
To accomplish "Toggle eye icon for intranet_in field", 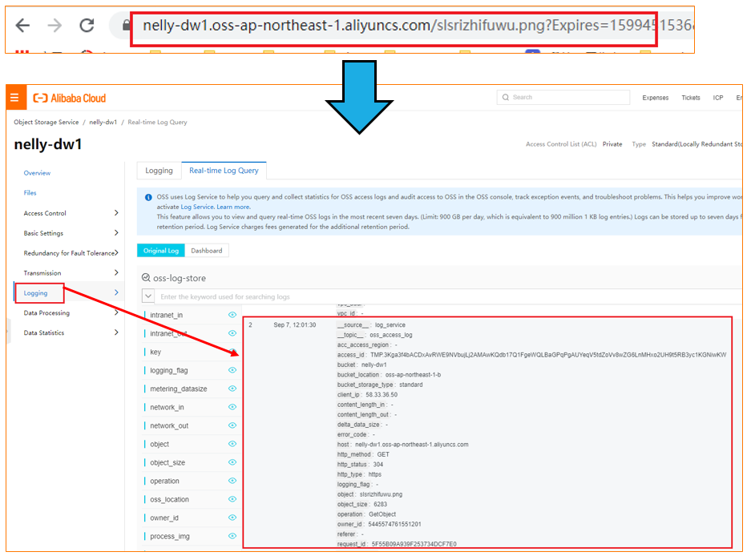I will coord(232,315).
